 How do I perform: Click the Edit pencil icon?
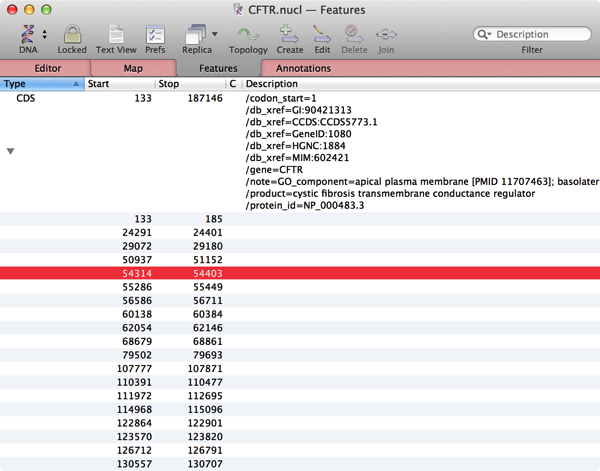point(322,34)
